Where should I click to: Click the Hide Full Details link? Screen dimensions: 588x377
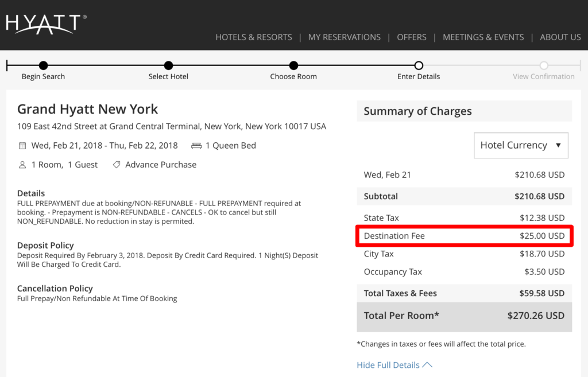point(389,364)
